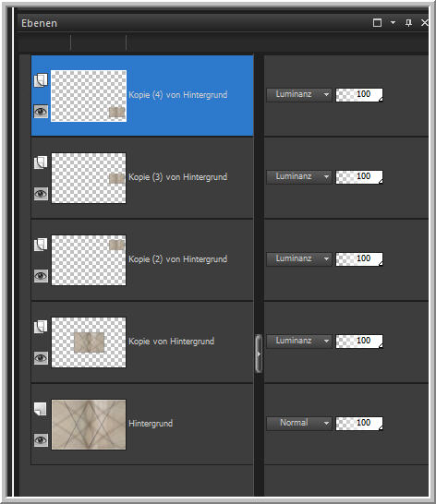Click raster layer icon of Kopie von Hintergrund
The width and height of the screenshot is (436, 504).
pyautogui.click(x=41, y=327)
